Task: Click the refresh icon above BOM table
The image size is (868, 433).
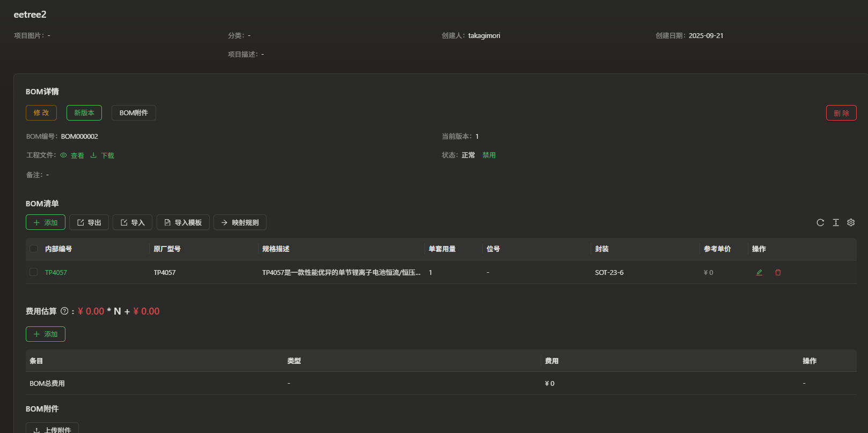Action: tap(820, 222)
